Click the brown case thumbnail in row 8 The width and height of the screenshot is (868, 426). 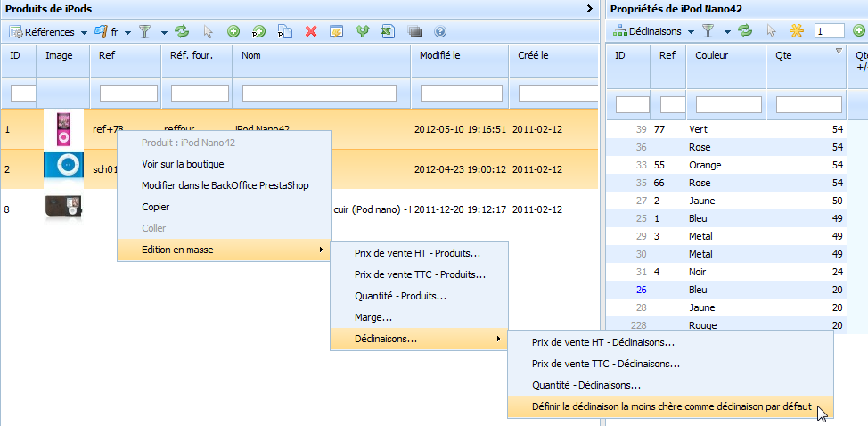63,208
